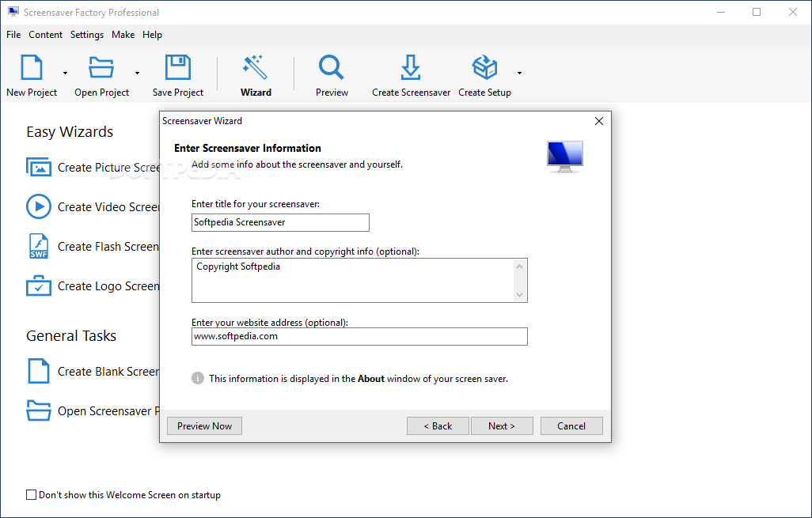Image resolution: width=812 pixels, height=518 pixels.
Task: Open the Help menu
Action: tap(152, 35)
